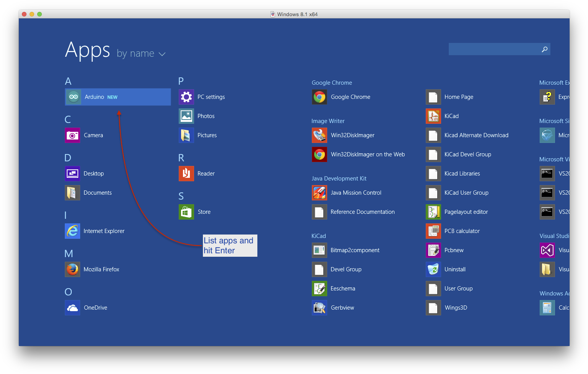Launch the Photos app icon
This screenshot has width=588, height=374.
coord(186,116)
